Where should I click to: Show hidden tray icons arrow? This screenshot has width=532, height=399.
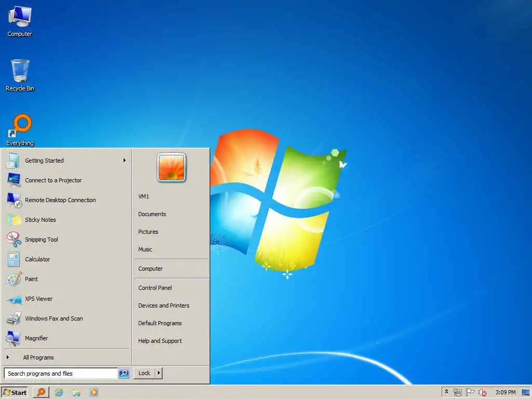pos(446,392)
